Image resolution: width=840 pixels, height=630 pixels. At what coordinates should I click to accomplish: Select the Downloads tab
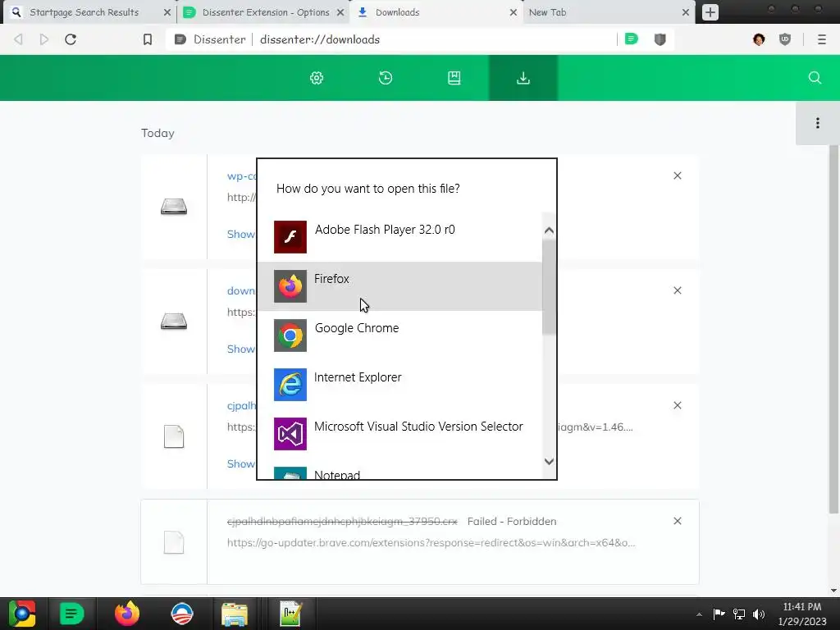click(398, 11)
